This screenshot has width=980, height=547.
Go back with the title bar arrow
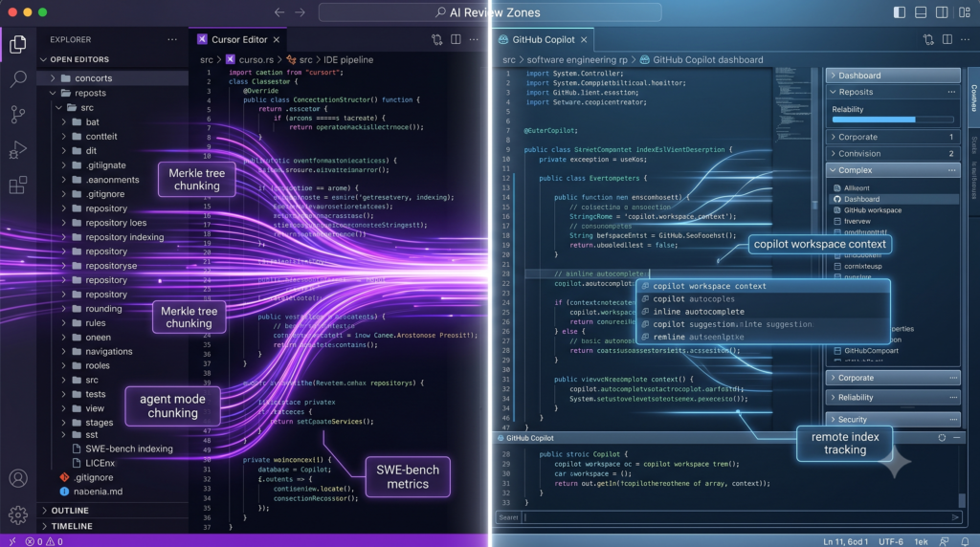[279, 12]
